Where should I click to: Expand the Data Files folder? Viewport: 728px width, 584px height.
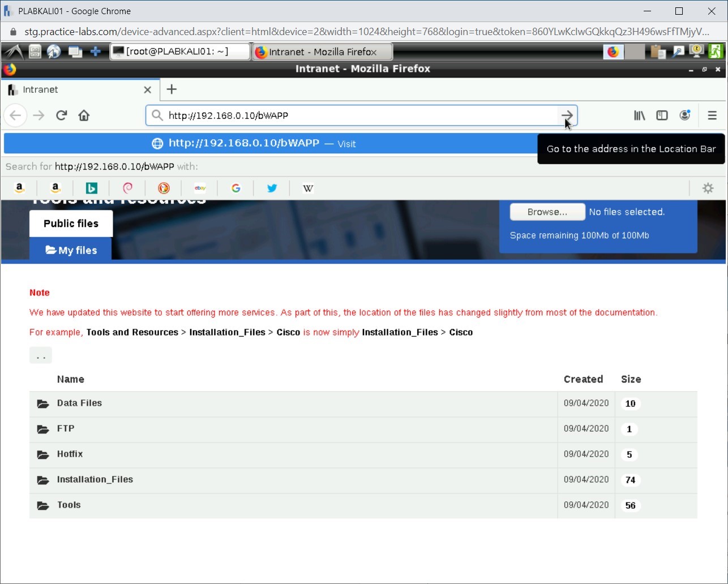(x=79, y=403)
